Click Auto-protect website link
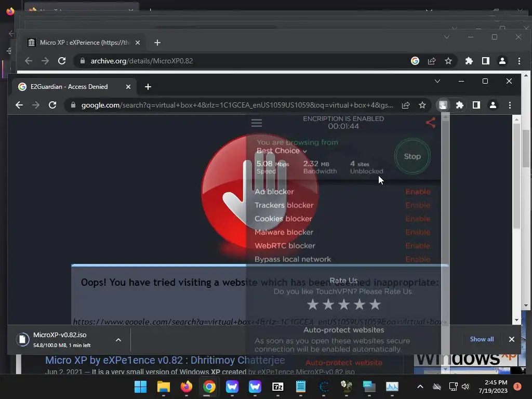Viewport: 532px width, 399px height. tap(344, 363)
